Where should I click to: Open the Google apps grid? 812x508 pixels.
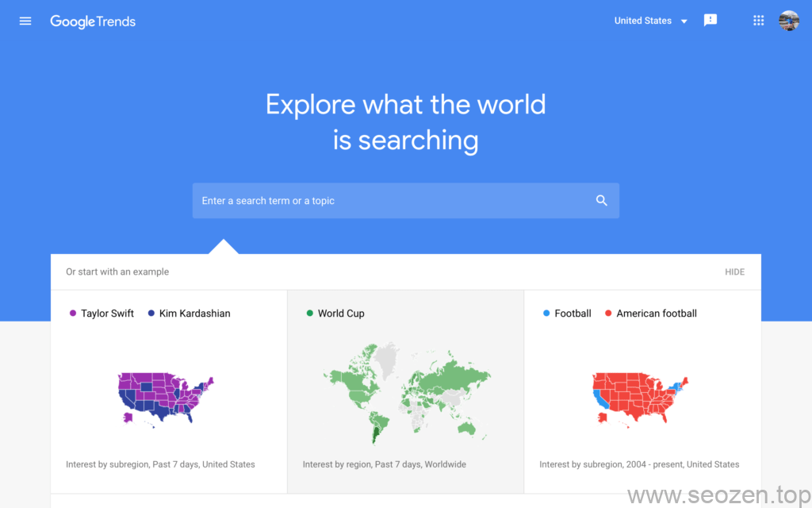tap(758, 20)
